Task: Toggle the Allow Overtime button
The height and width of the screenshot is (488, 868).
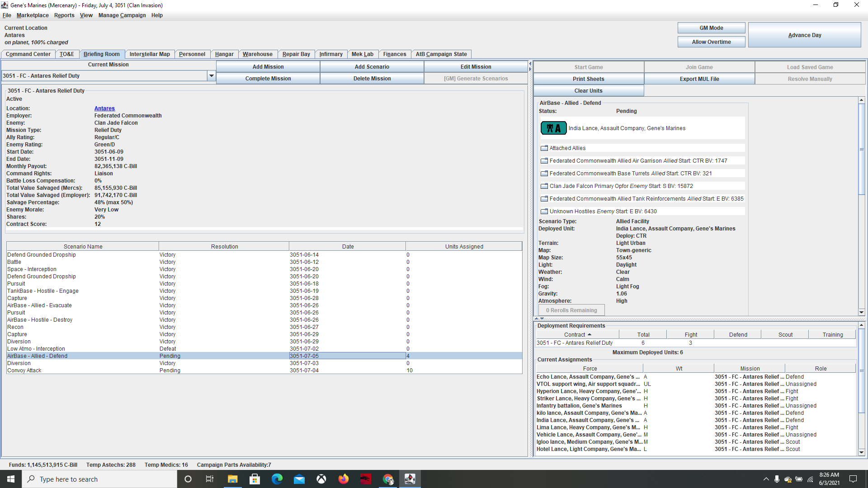Action: tap(711, 42)
